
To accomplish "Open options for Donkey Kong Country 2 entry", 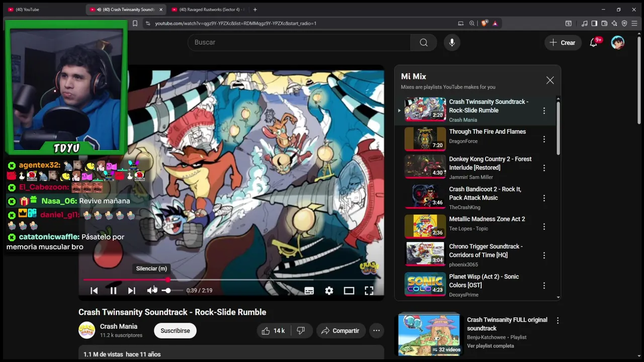I will [544, 168].
